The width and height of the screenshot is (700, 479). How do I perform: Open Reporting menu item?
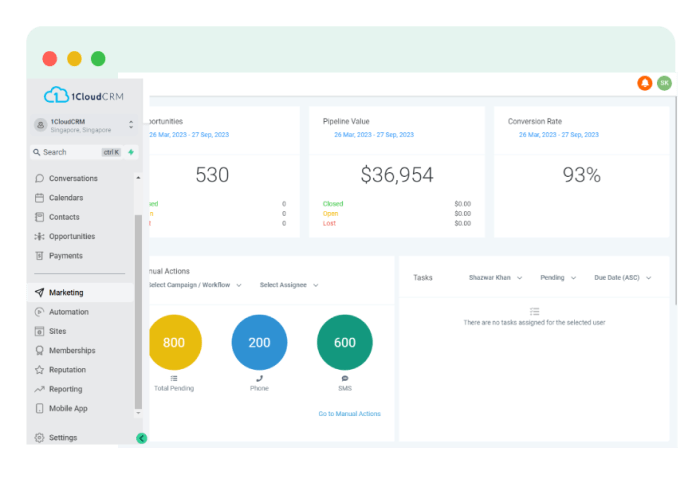[80, 389]
